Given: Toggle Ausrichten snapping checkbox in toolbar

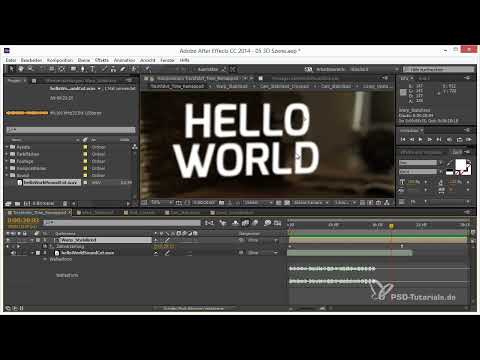Looking at the screenshot, I should click(x=194, y=69).
